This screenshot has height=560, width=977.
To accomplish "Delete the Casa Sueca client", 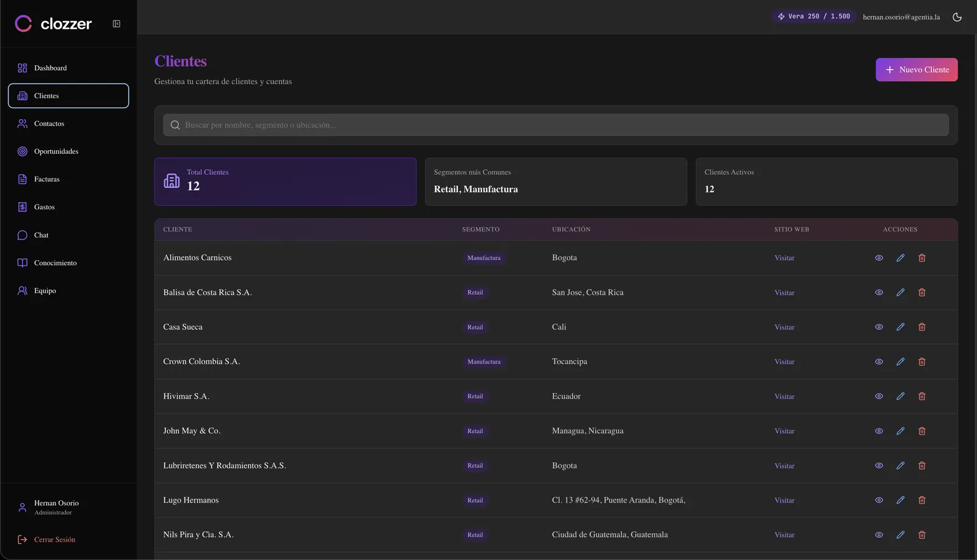I will point(922,327).
